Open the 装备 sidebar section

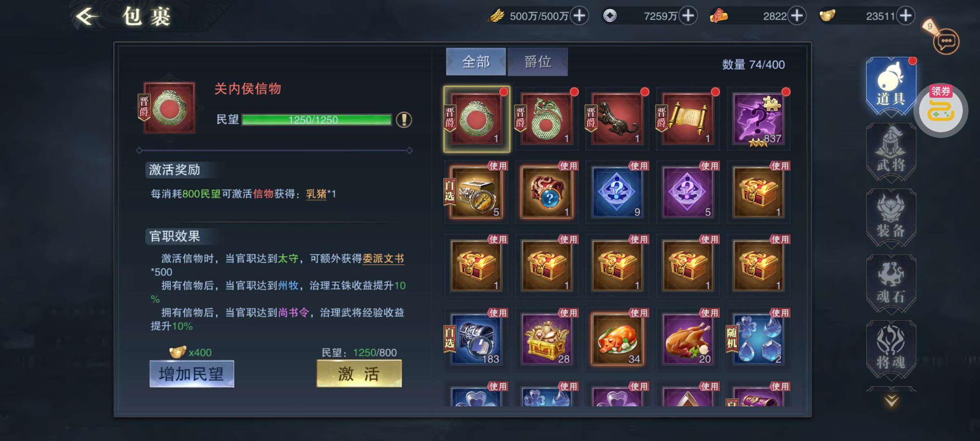[x=891, y=218]
